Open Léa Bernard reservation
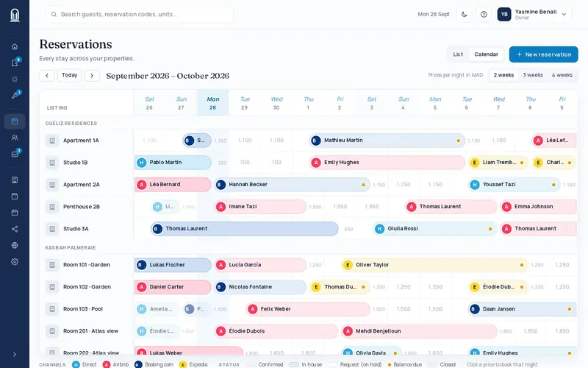The height and width of the screenshot is (368, 588). tap(173, 185)
